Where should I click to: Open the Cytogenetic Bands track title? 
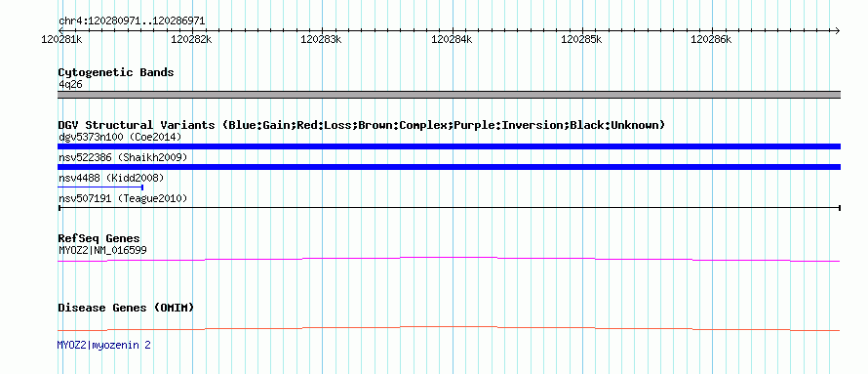[116, 72]
